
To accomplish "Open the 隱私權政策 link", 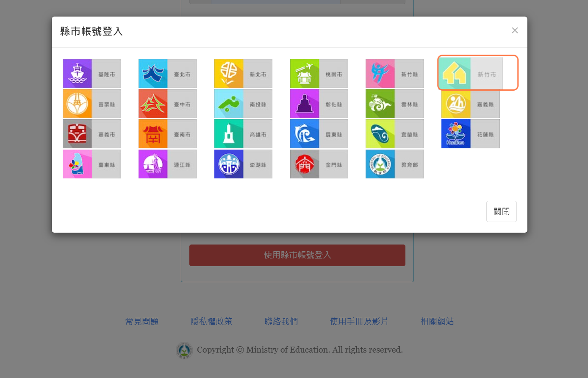I will tap(211, 322).
